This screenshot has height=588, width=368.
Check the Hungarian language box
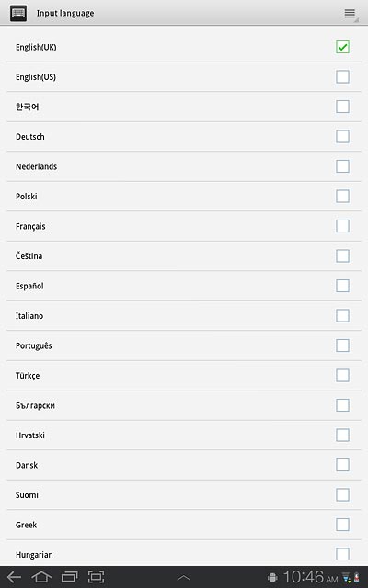coord(342,553)
